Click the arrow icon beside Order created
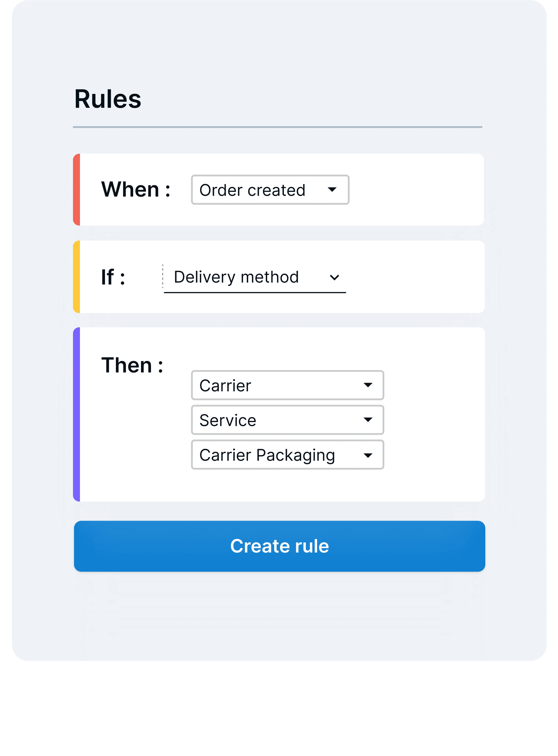558x756 pixels. click(332, 190)
